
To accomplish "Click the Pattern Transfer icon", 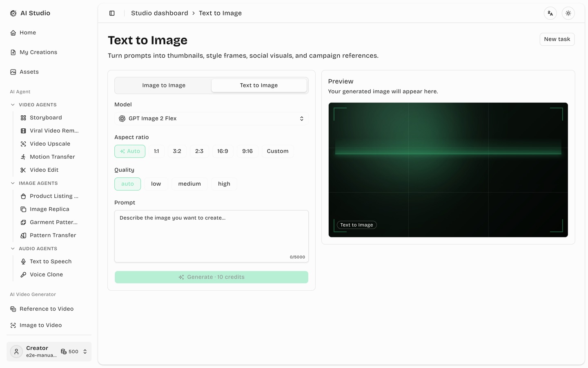I will pos(23,236).
